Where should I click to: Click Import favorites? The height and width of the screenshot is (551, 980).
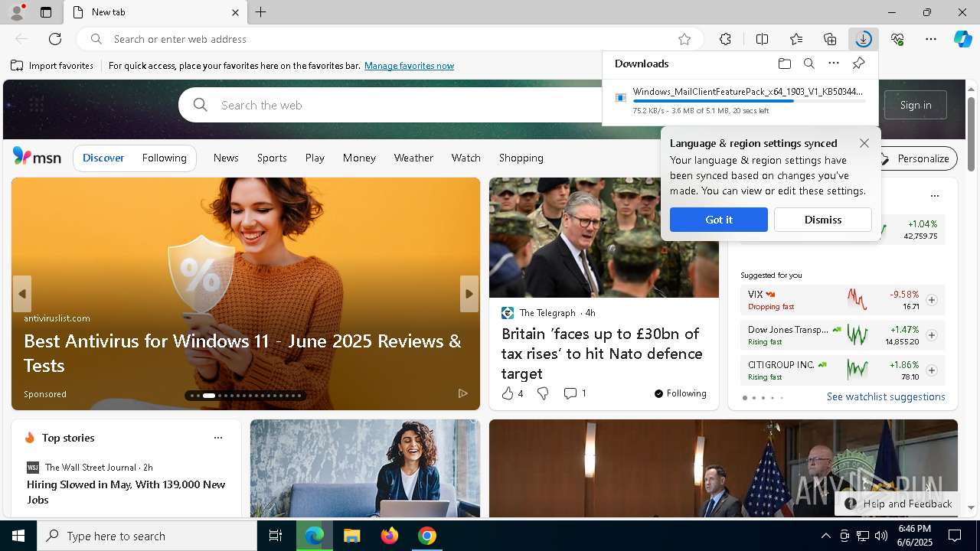pyautogui.click(x=52, y=66)
